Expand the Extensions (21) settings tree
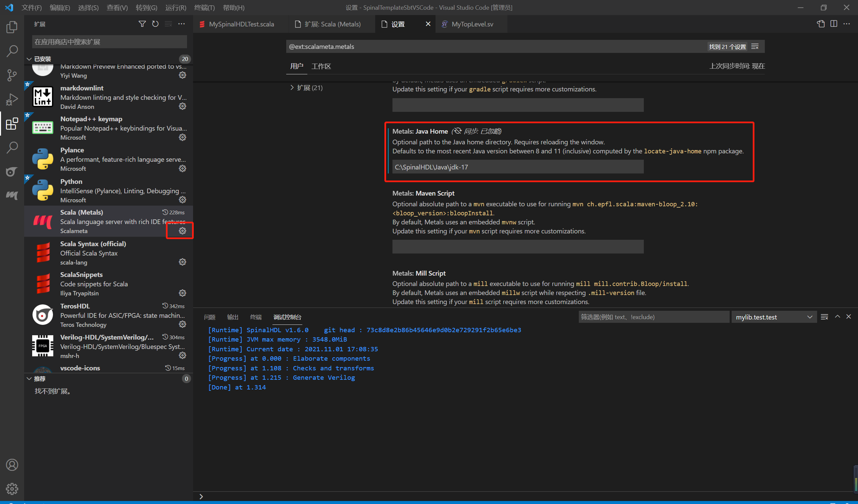Screen dimensions: 858x504 306,88
